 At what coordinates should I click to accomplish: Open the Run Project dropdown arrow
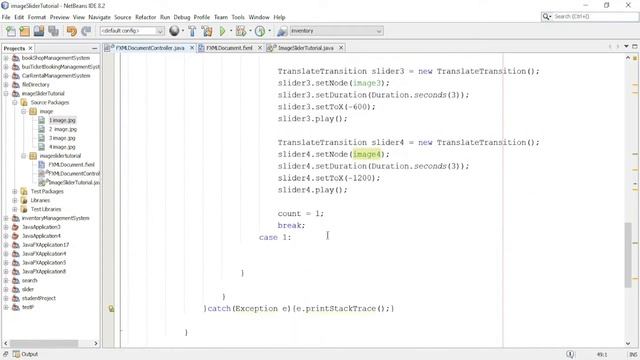231,31
